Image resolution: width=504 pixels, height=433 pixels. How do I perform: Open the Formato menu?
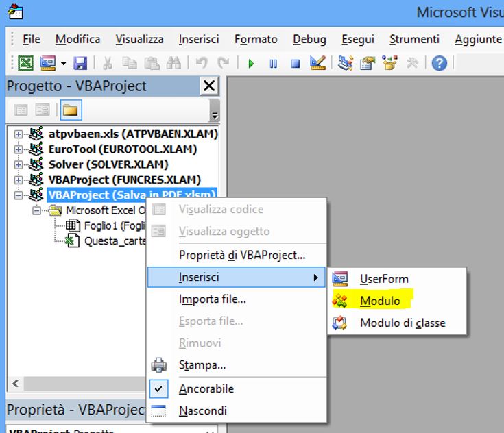256,40
